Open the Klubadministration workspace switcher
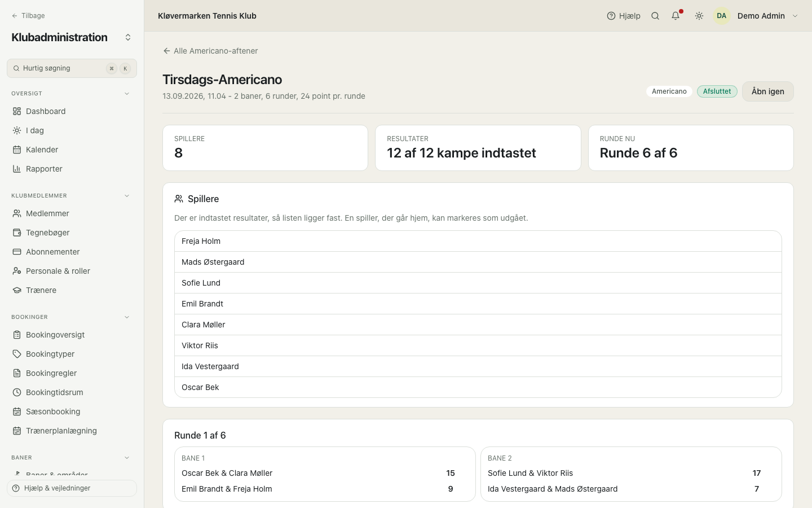 128,37
